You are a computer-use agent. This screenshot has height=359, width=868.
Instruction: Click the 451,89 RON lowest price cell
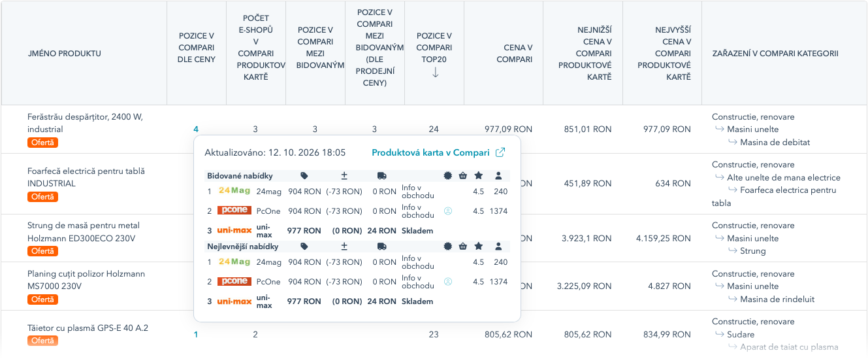(x=588, y=184)
